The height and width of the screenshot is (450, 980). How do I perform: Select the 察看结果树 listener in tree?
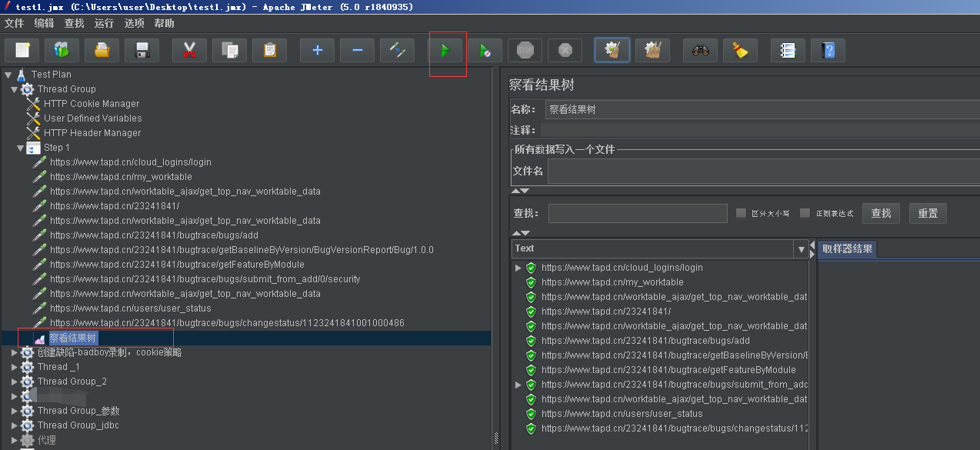73,338
